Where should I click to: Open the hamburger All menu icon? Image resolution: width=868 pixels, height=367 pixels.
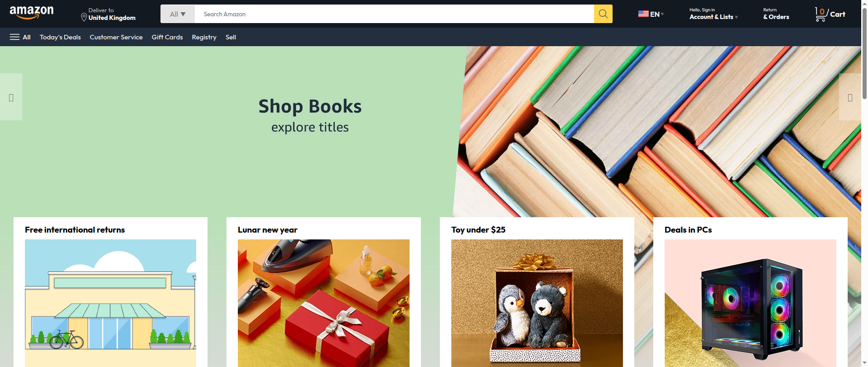(x=14, y=37)
